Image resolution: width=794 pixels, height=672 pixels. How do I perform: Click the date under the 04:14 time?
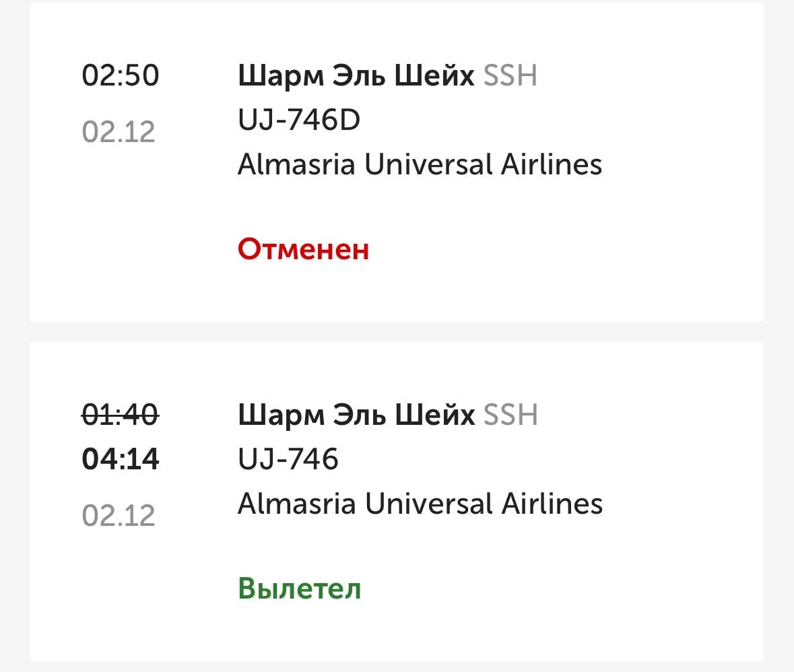pos(119,516)
